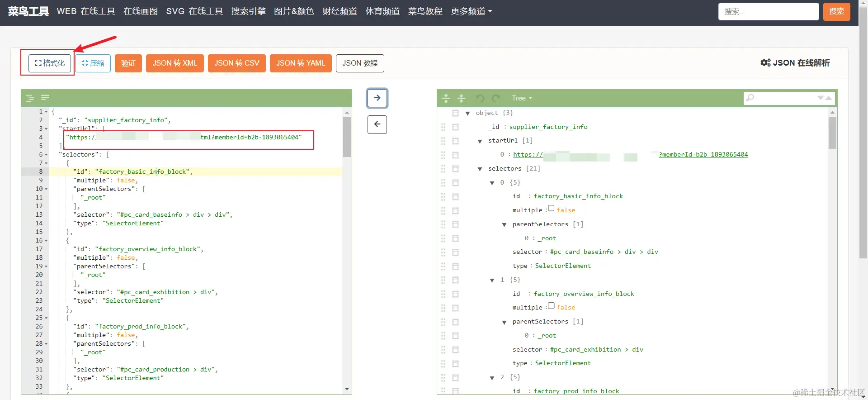Click the 验证 validate button
The height and width of the screenshot is (400, 868).
[128, 63]
